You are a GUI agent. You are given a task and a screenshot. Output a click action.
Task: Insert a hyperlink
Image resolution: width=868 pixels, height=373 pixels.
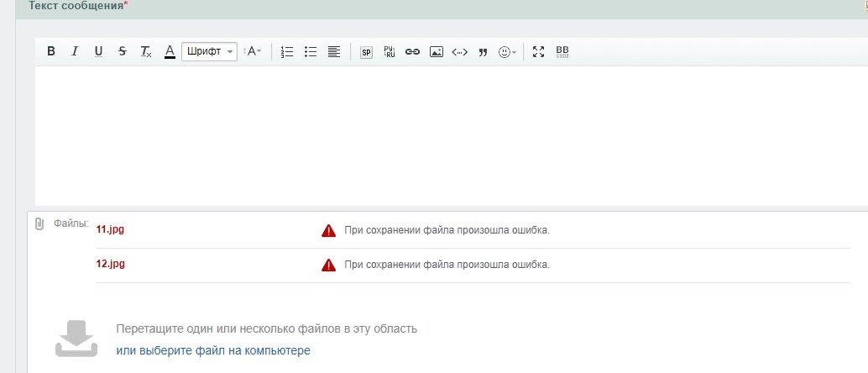tap(412, 51)
